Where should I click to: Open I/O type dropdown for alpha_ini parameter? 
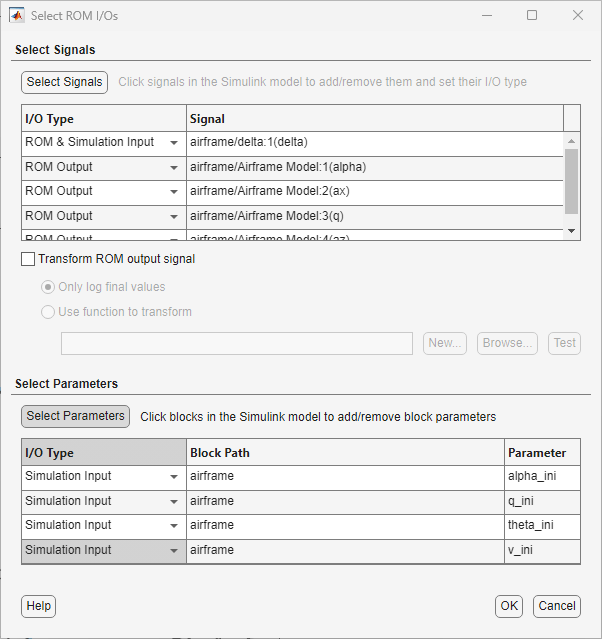[x=174, y=477]
